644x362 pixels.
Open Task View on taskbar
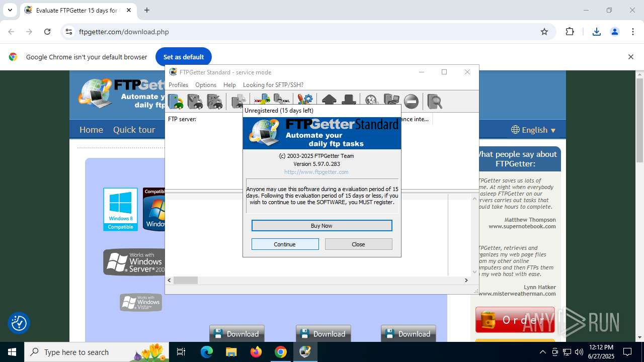click(182, 352)
